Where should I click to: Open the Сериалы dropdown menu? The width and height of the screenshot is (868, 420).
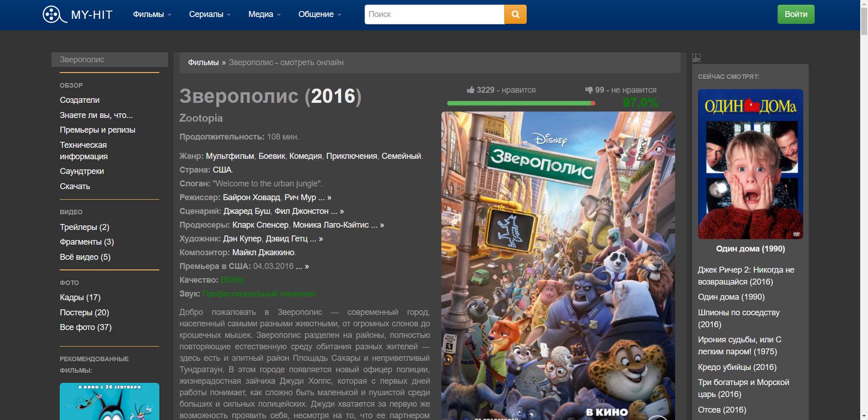(210, 14)
